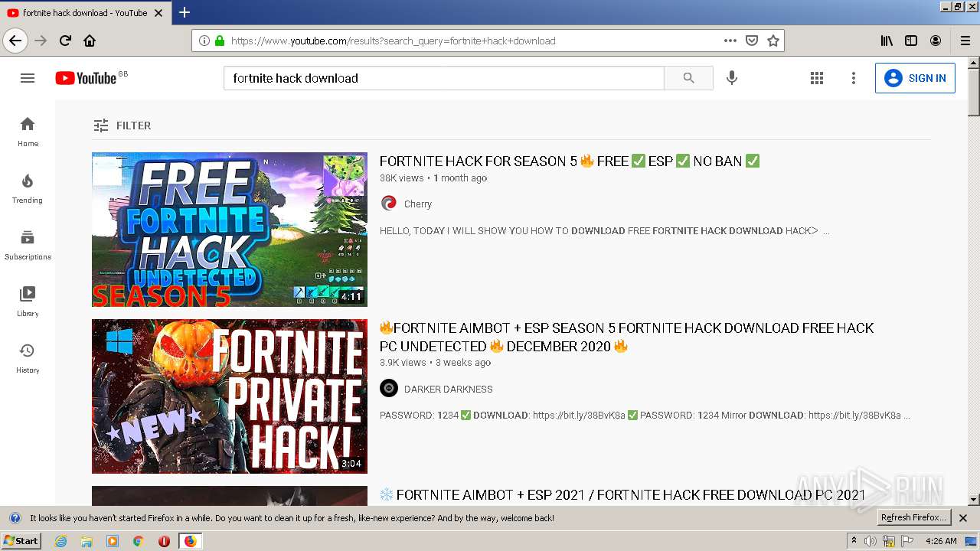This screenshot has height=551, width=980.
Task: Open the Fortnite Private Hack thumbnail
Action: pos(230,396)
